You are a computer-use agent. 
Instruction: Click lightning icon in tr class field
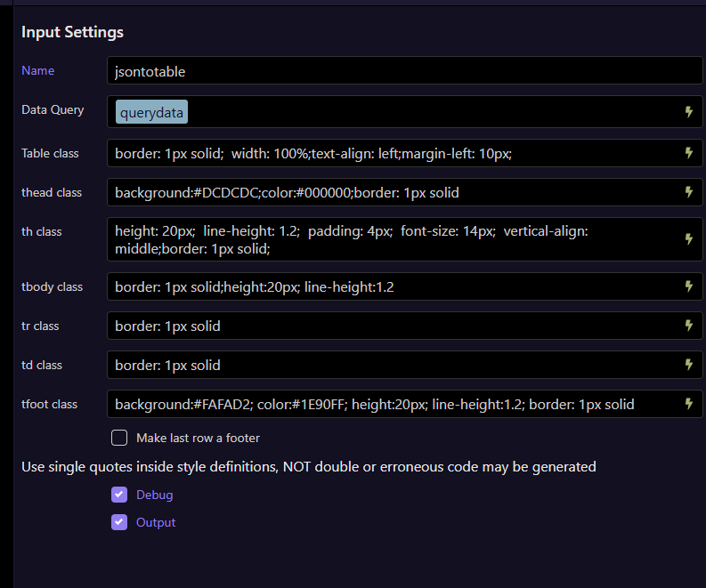(x=688, y=326)
